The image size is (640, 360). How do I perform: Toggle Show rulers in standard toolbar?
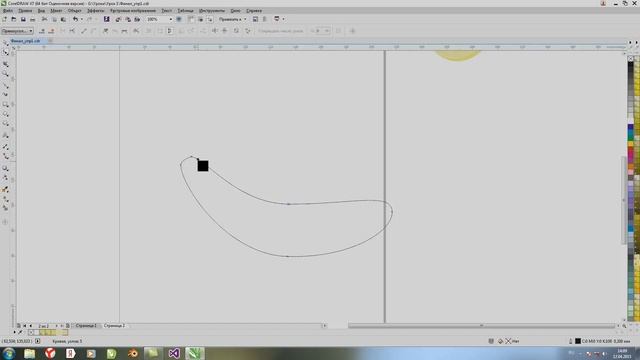point(191,19)
